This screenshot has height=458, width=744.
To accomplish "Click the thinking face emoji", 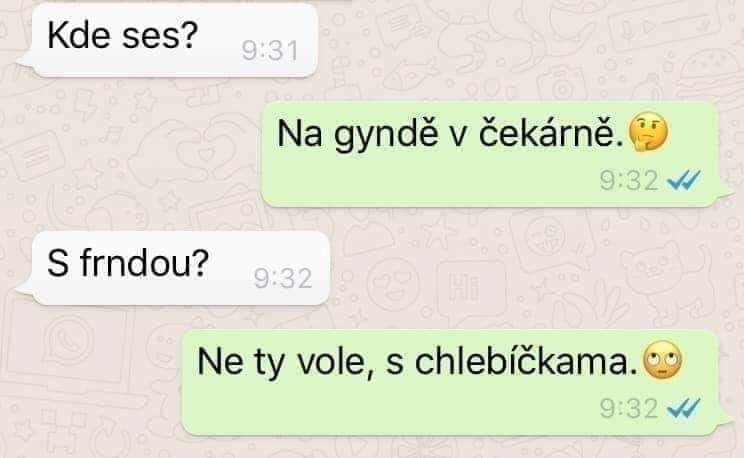I will 648,132.
